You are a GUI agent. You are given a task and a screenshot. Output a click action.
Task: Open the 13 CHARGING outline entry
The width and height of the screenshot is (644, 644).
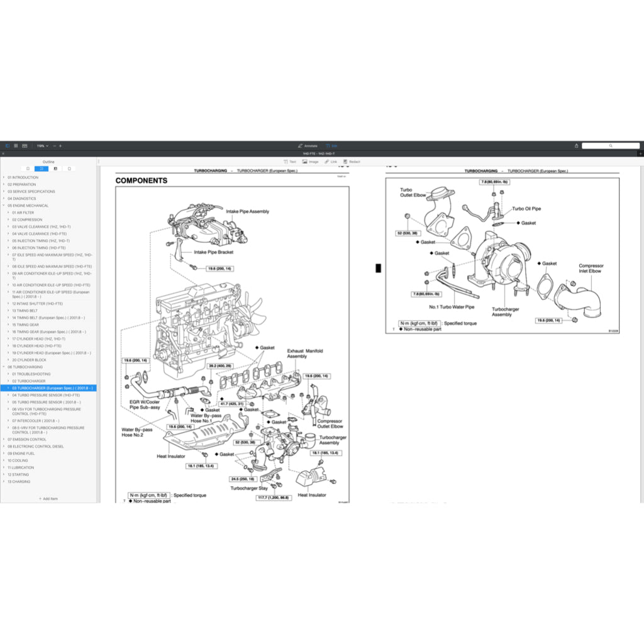coord(19,482)
